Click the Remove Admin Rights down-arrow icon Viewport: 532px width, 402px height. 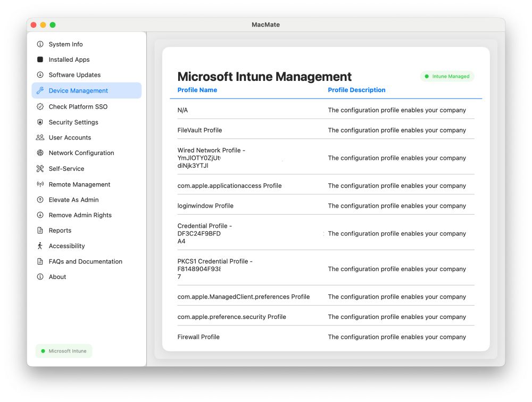pyautogui.click(x=40, y=215)
